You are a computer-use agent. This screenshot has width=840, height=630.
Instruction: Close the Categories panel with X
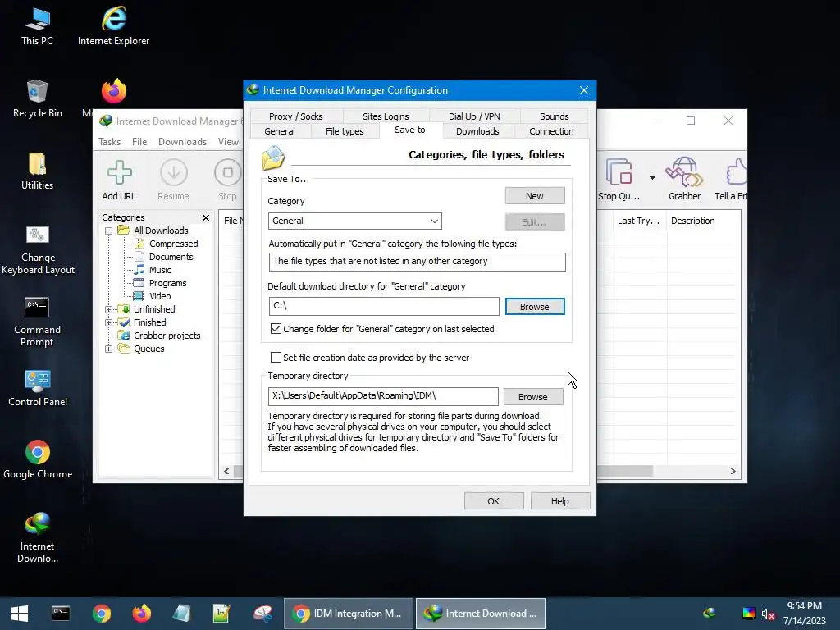coord(206,217)
